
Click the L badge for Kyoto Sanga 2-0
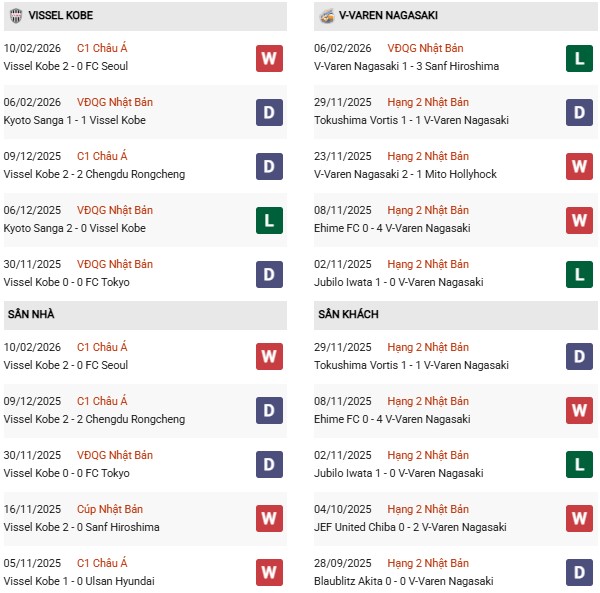[x=269, y=220]
